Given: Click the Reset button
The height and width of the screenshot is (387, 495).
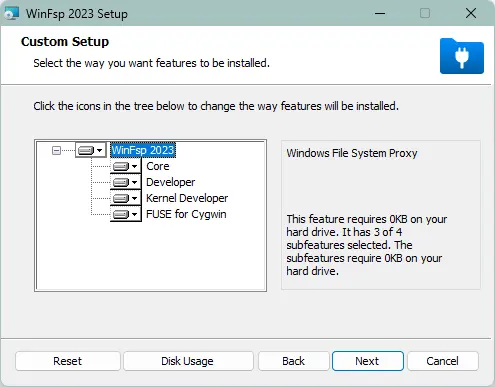Looking at the screenshot, I should pos(67,361).
